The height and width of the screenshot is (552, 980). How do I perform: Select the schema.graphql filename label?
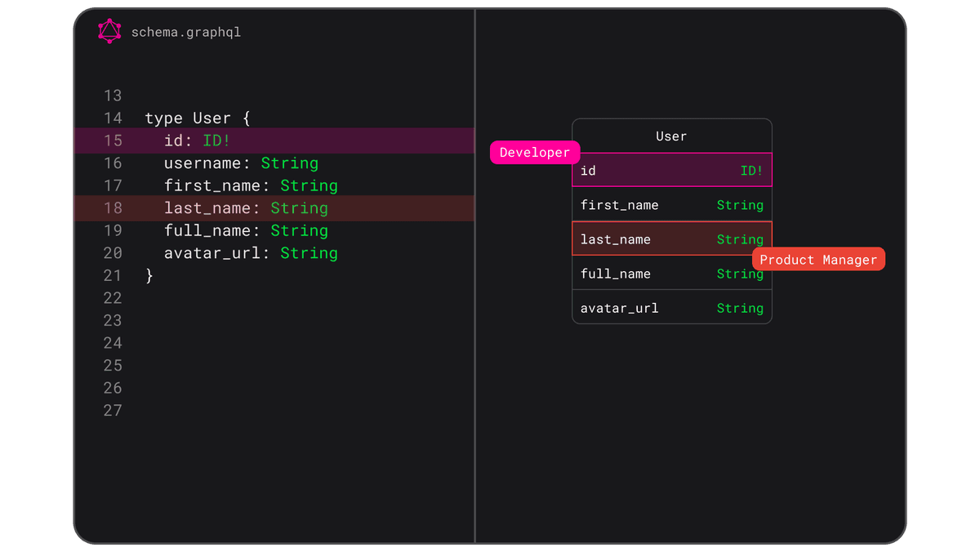187,32
